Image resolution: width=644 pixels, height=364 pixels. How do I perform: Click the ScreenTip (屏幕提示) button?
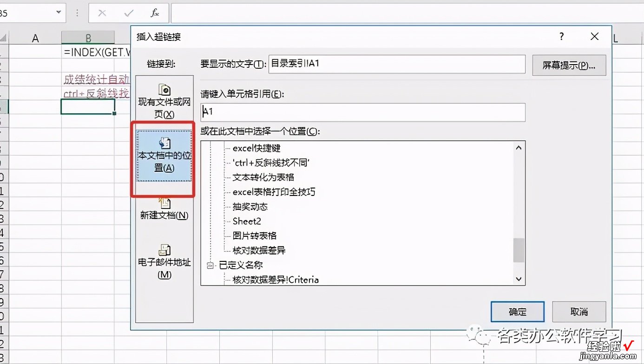(x=569, y=65)
